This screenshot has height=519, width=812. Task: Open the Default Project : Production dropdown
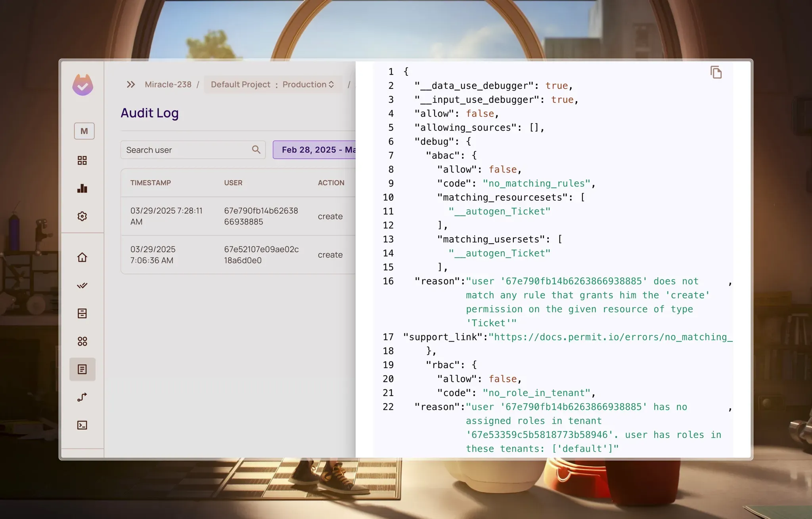tap(273, 85)
